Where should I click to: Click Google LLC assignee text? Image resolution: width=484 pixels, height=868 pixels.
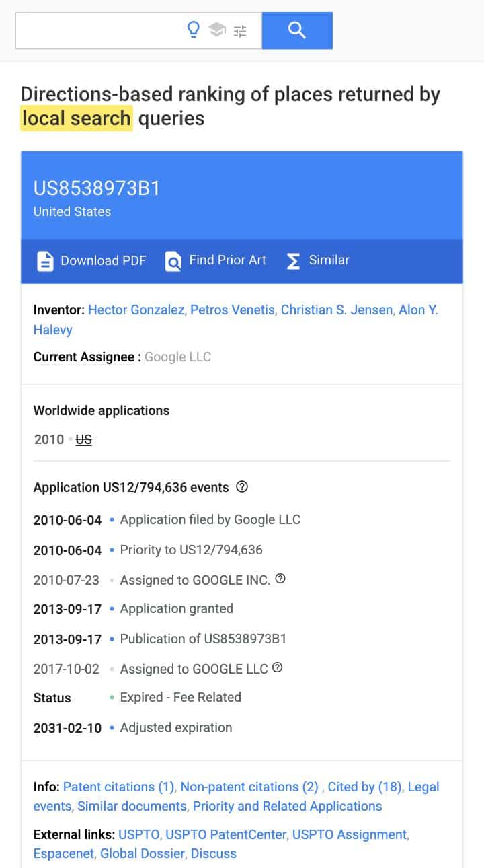[x=177, y=357]
